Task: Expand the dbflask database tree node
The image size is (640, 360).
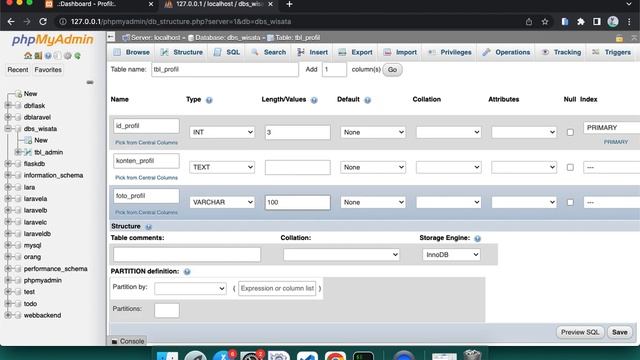Action: pos(8,106)
